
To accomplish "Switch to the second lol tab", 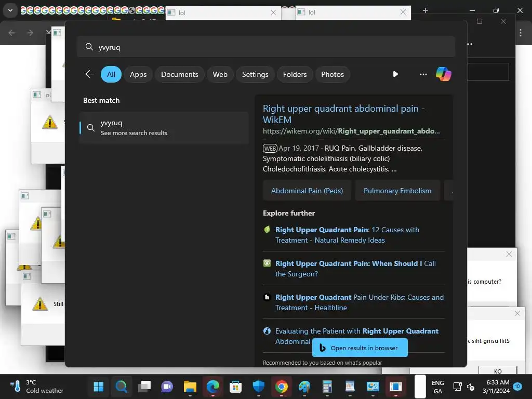I will click(x=353, y=12).
